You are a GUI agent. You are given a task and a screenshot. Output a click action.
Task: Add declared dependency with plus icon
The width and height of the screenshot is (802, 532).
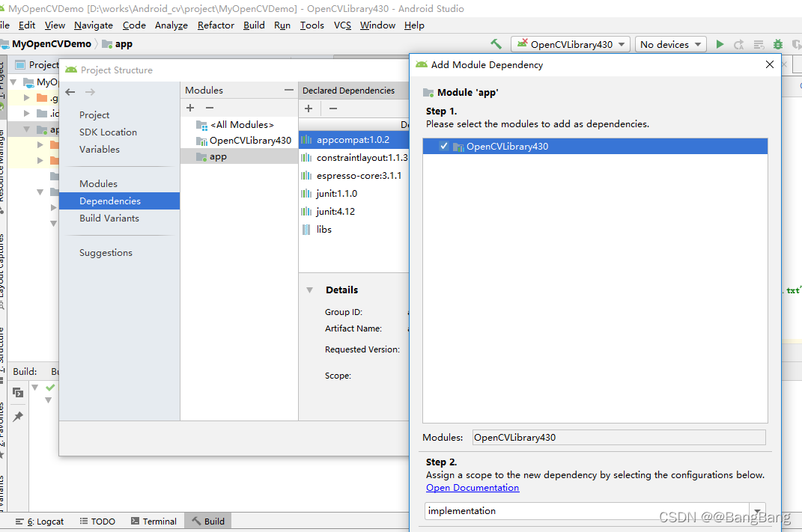[x=309, y=108]
